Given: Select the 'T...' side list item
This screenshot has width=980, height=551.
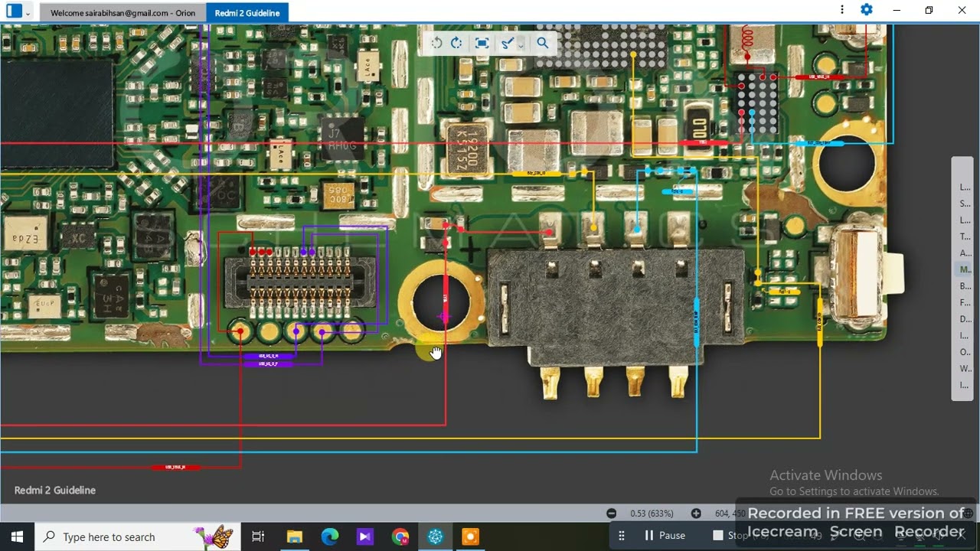Looking at the screenshot, I should click(965, 236).
